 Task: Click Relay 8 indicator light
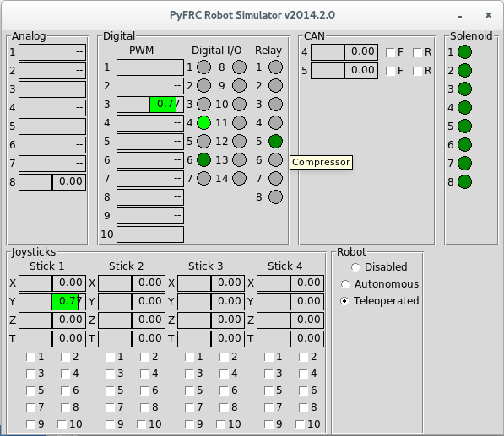tap(275, 197)
